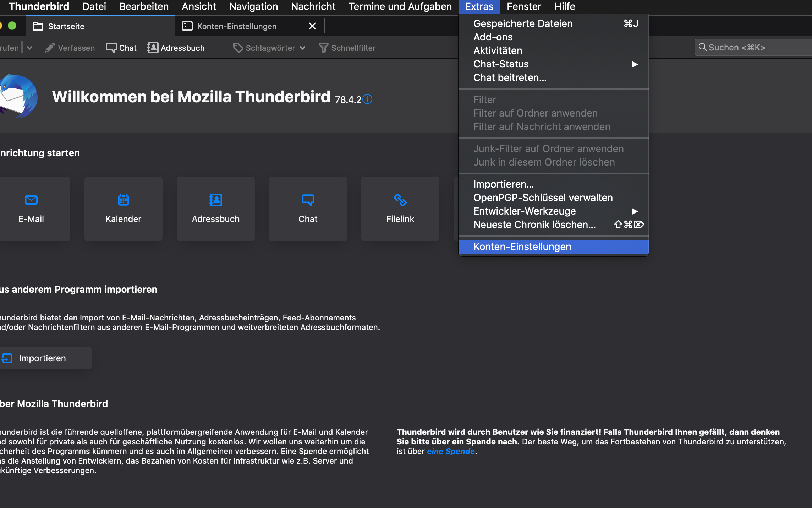Select highlighted Konten-Einstellungen menu entry
This screenshot has width=812, height=508.
[x=553, y=247]
